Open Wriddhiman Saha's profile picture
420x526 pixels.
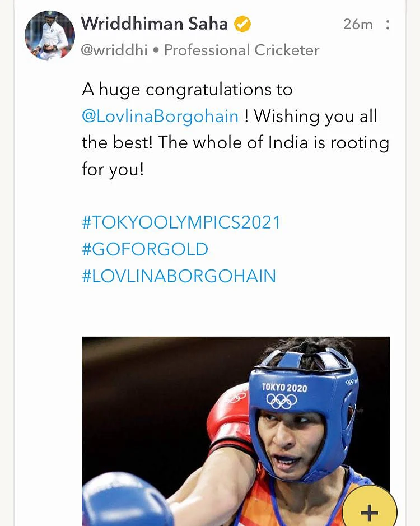click(x=50, y=35)
